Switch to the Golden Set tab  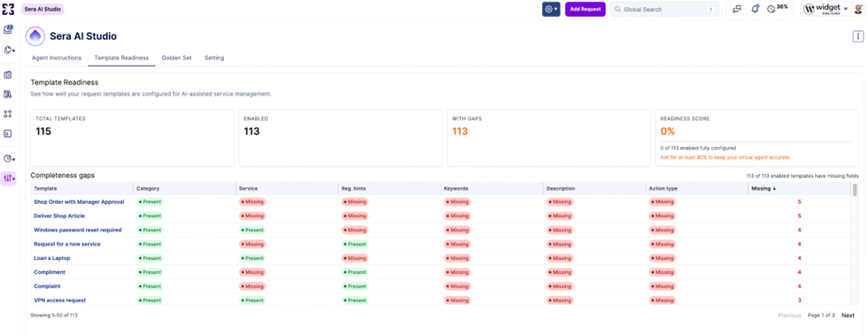[176, 58]
